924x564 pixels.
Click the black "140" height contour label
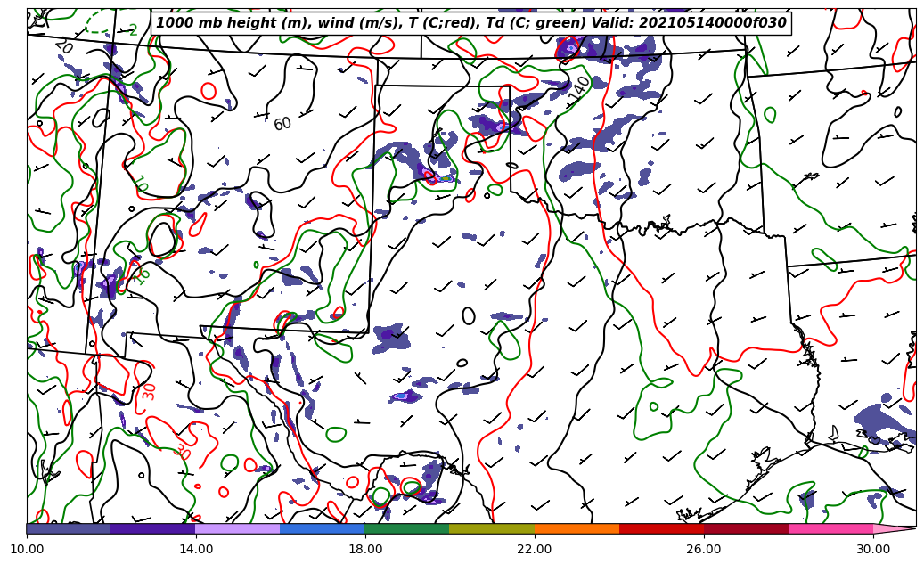click(x=579, y=86)
